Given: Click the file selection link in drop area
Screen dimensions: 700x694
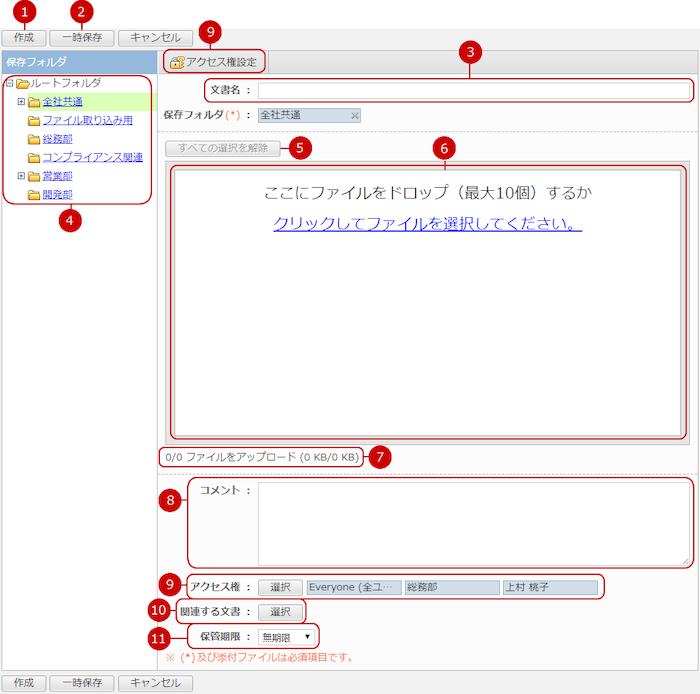Looking at the screenshot, I should tap(427, 224).
